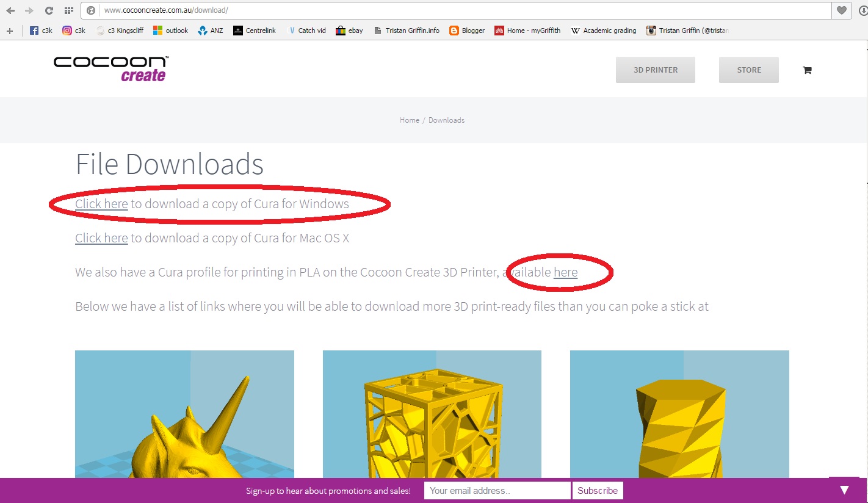Screen dimensions: 868x503
Task: Add a bookmark with the plus icon
Action: click(x=9, y=31)
